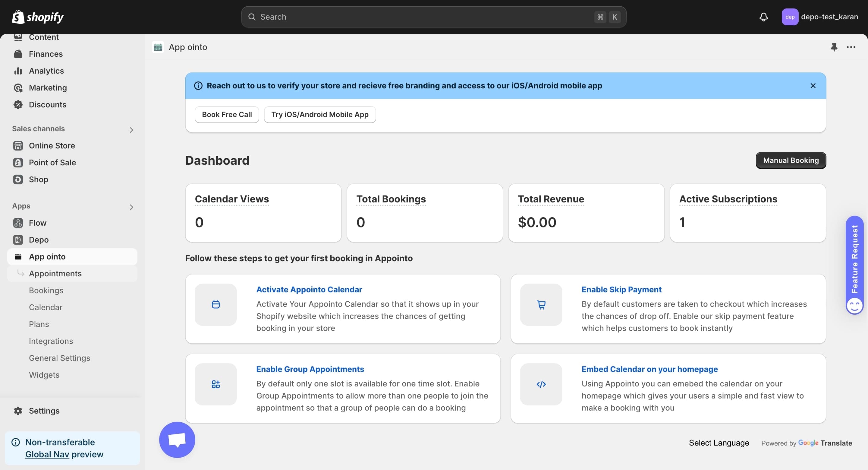Image resolution: width=868 pixels, height=470 pixels.
Task: Open the Enable Group Appointments link
Action: pyautogui.click(x=310, y=369)
